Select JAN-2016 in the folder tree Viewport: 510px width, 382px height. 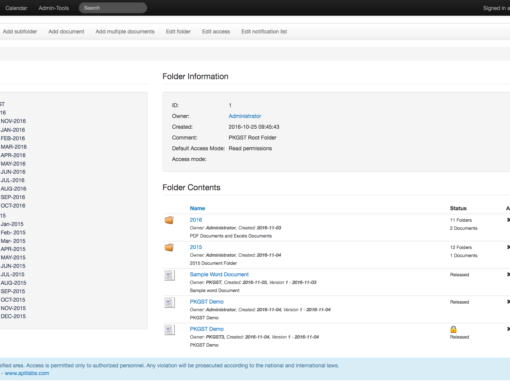point(13,130)
